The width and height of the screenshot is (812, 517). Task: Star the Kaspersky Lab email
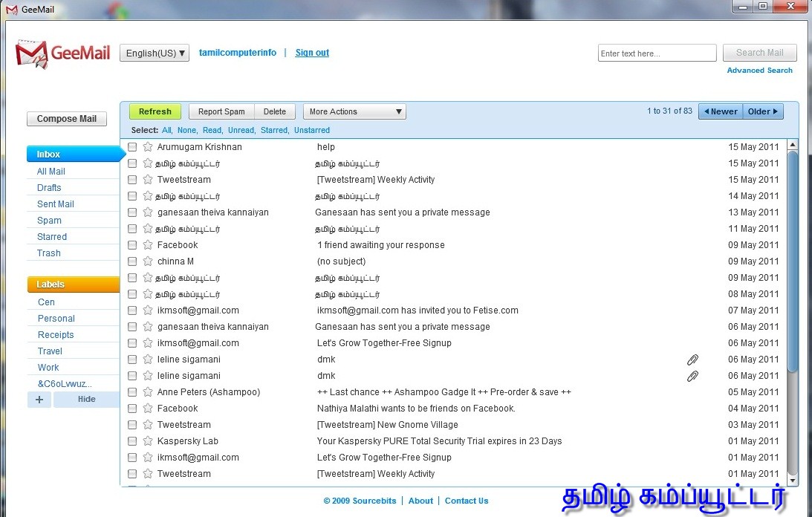(147, 440)
